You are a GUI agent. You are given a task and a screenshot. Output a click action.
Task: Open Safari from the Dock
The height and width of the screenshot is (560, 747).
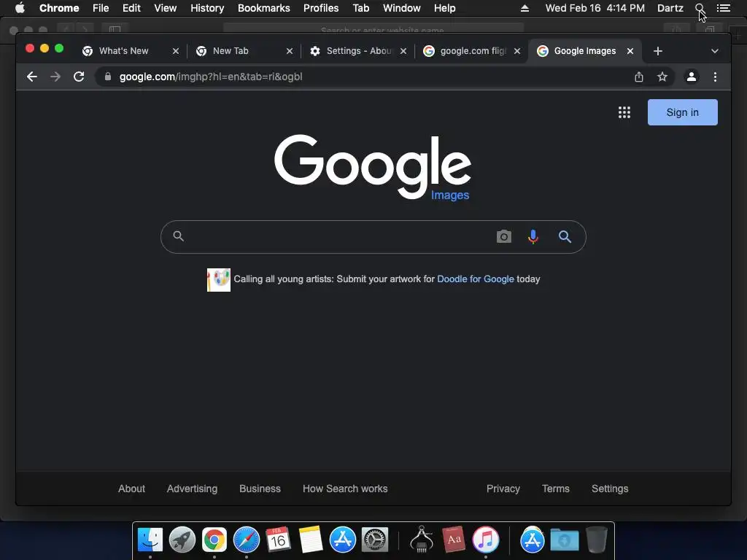tap(247, 540)
